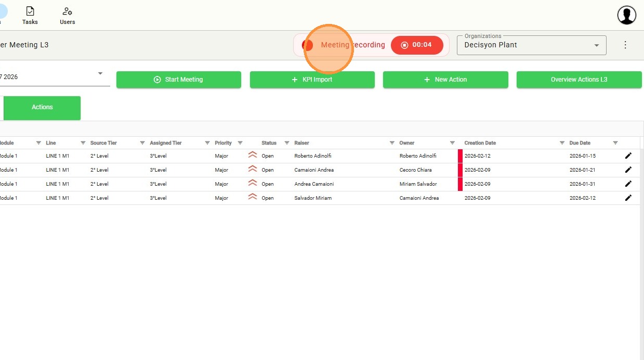
Task: Edit the action owned by Cecoro Chiara
Action: (628, 170)
